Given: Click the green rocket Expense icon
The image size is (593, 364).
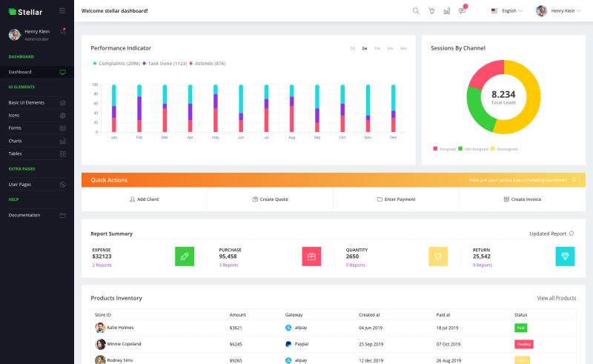Looking at the screenshot, I should [x=185, y=257].
